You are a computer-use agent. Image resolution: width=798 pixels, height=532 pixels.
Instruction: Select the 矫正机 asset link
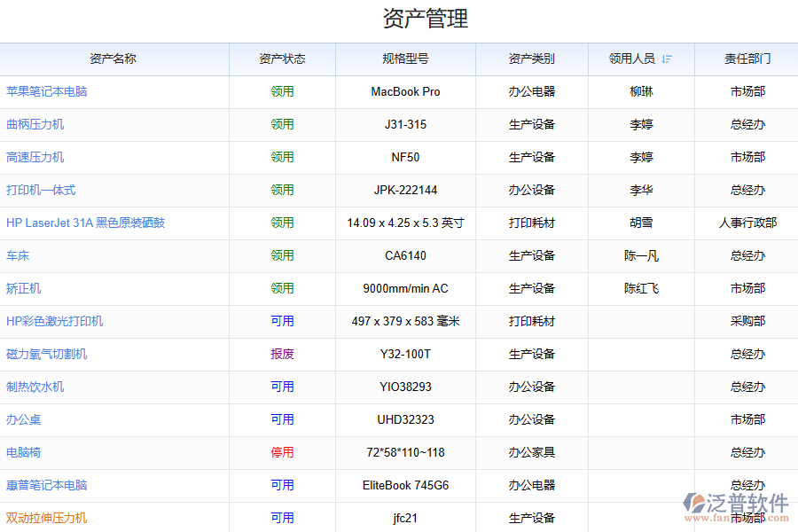click(x=24, y=288)
